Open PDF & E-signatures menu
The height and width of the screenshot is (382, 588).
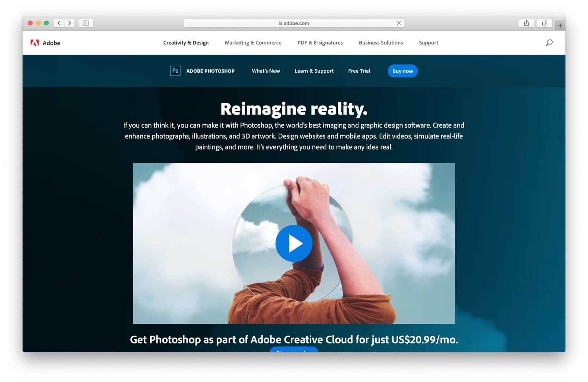point(320,43)
